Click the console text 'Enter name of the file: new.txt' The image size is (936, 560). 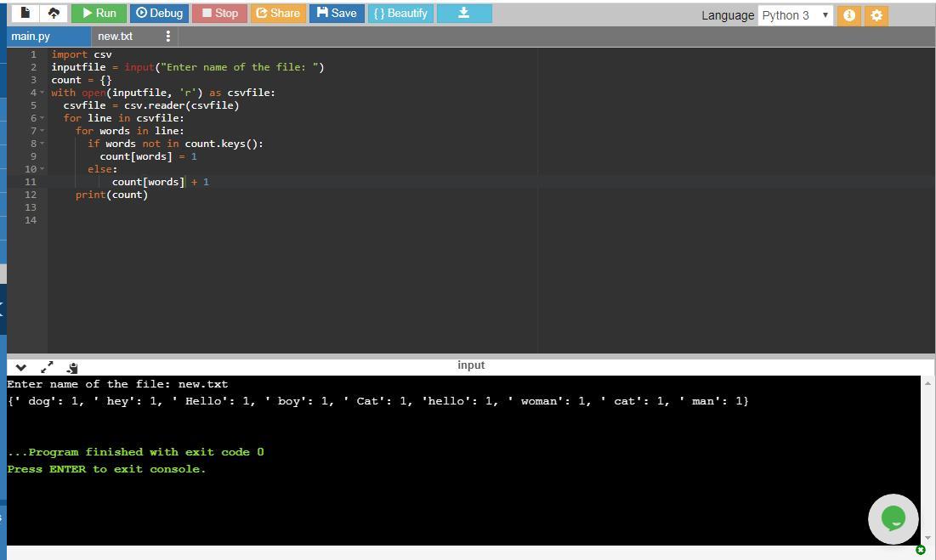click(117, 384)
